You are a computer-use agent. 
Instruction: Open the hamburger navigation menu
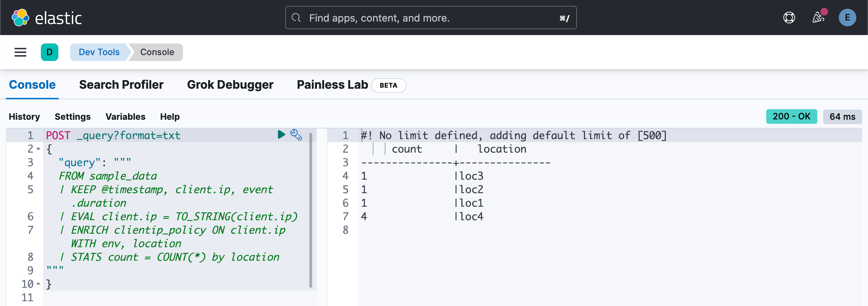20,52
